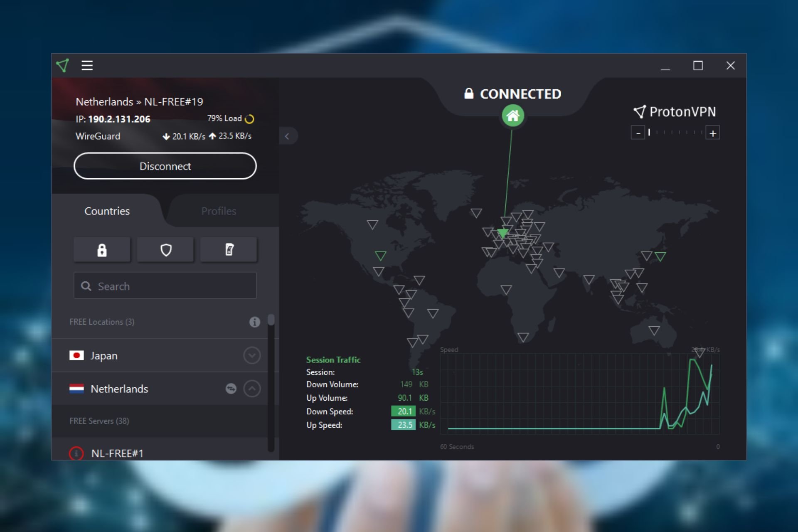Minimize the ProtonVPN window
798x532 pixels.
click(665, 66)
